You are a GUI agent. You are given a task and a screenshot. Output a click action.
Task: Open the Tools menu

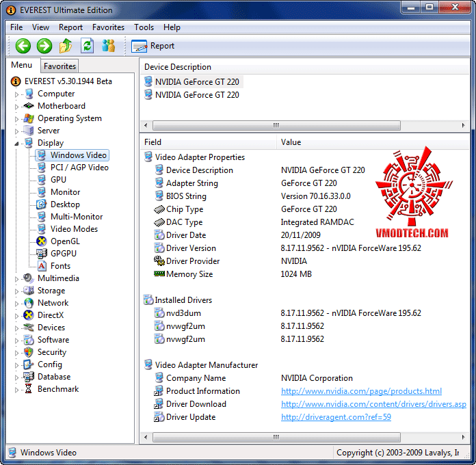144,27
